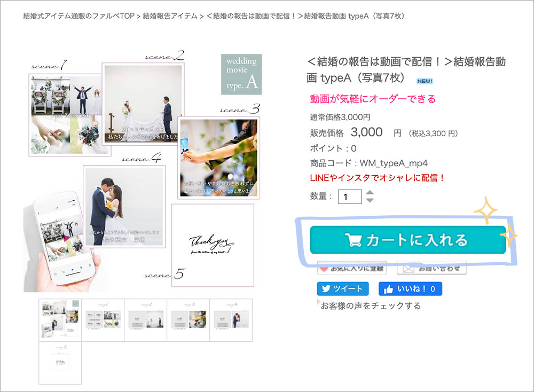Open the お客様の声をチェックする reviews link
The image size is (534, 392).
click(371, 306)
